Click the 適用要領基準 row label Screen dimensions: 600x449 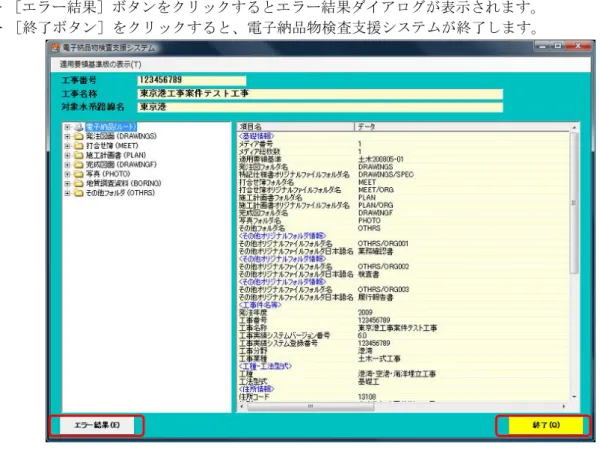tap(260, 159)
